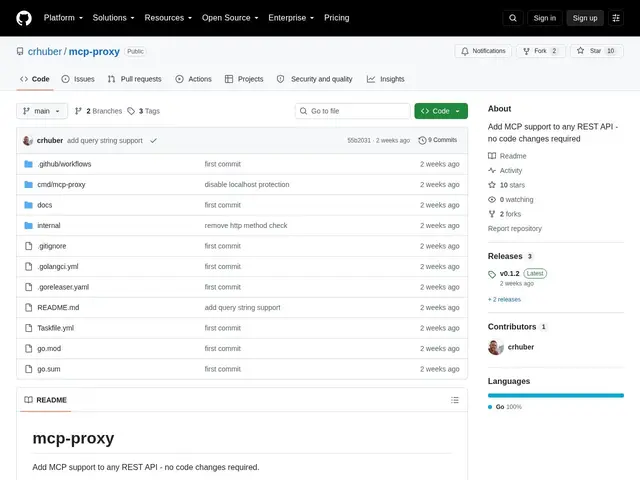Click the .gitignore file icon
640x480 pixels.
click(x=28, y=246)
